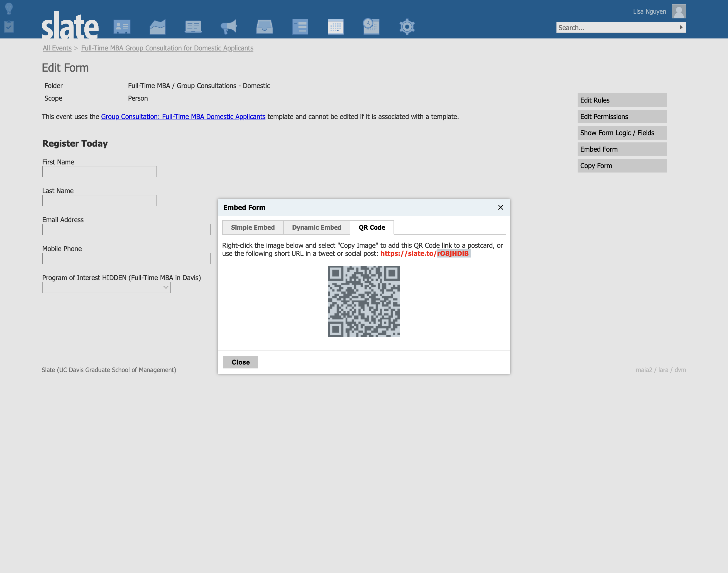Click the slate.to short URL
This screenshot has width=728, height=573.
pyautogui.click(x=425, y=254)
